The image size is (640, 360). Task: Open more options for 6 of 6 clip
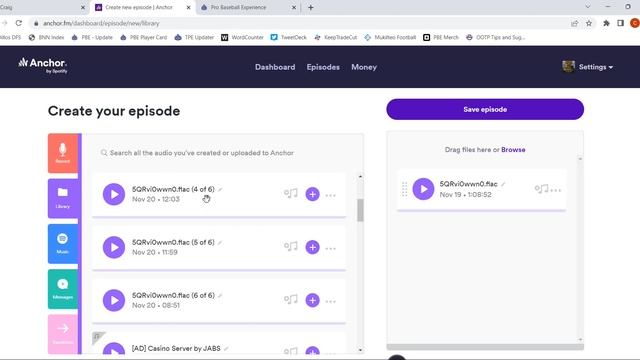(331, 302)
